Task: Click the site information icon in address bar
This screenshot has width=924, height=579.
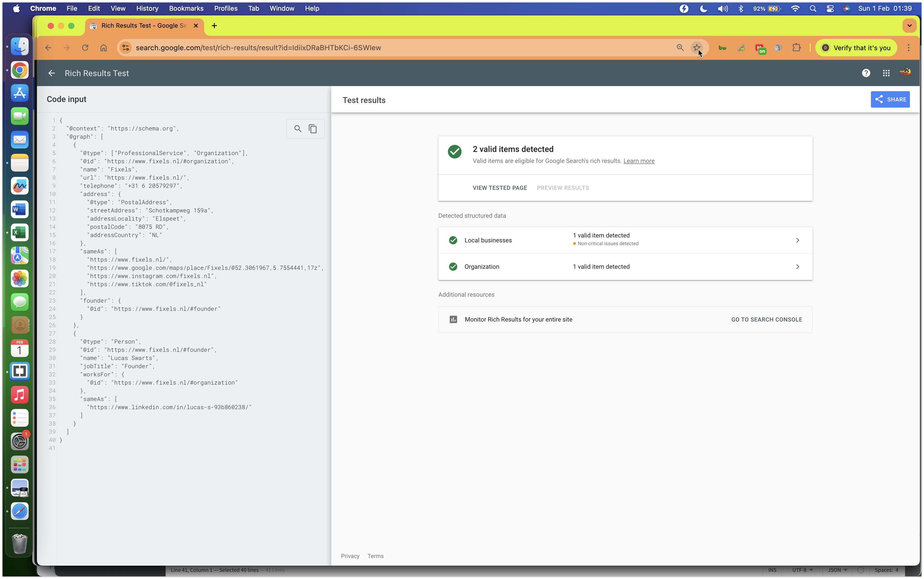Action: tap(125, 47)
